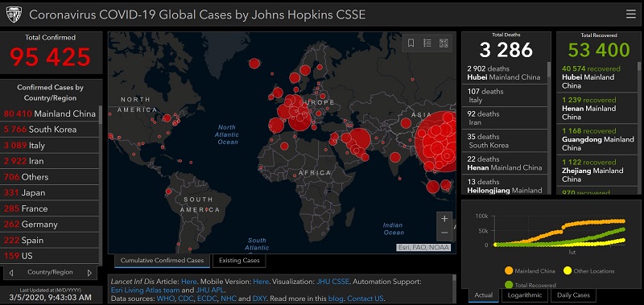Click Mainland China orange legend swatch
This screenshot has width=644, height=305.
click(x=509, y=270)
